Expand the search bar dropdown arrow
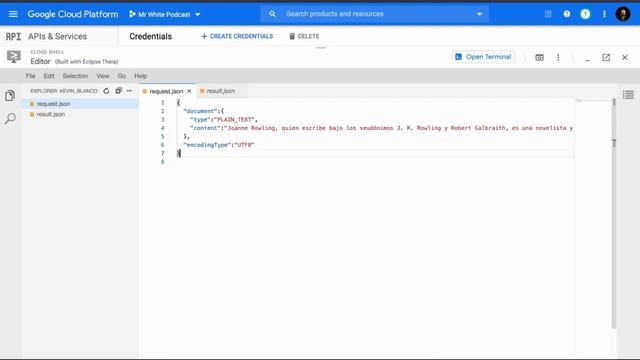 479,14
